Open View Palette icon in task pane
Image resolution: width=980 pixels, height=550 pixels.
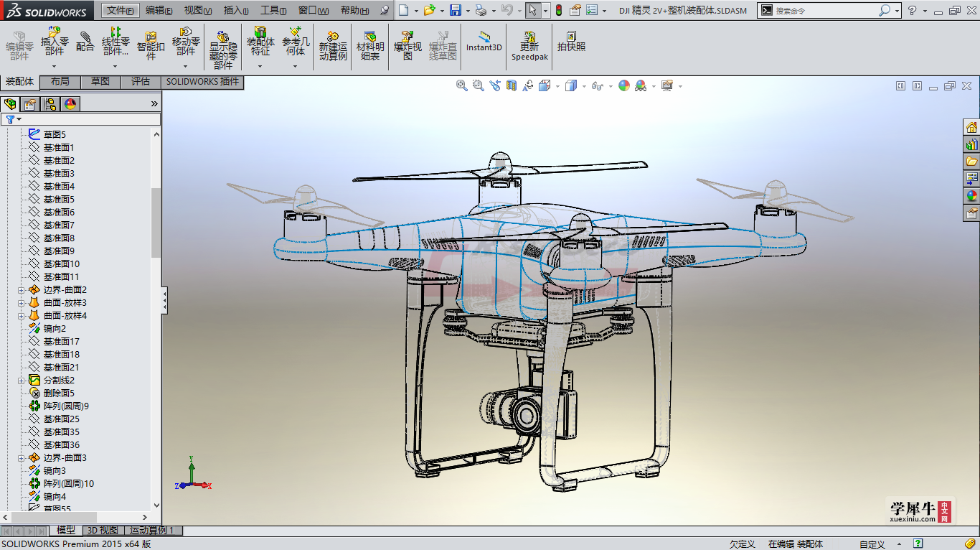point(971,178)
